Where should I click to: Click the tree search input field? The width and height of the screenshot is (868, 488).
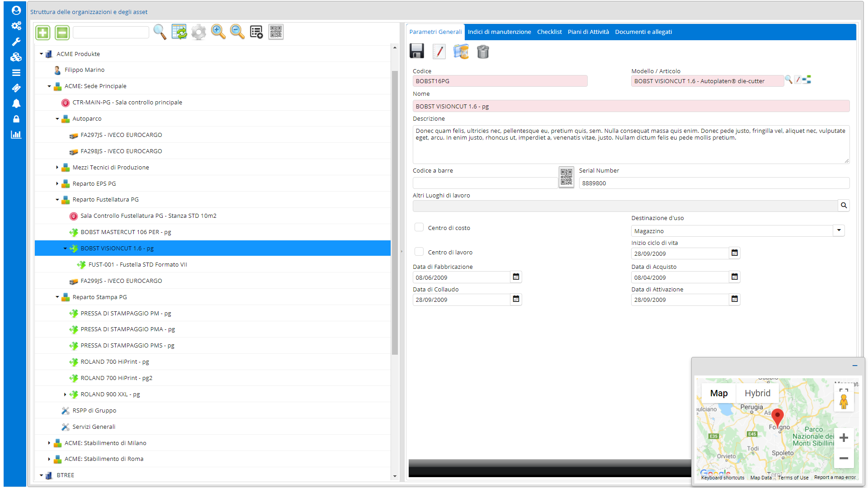point(111,32)
